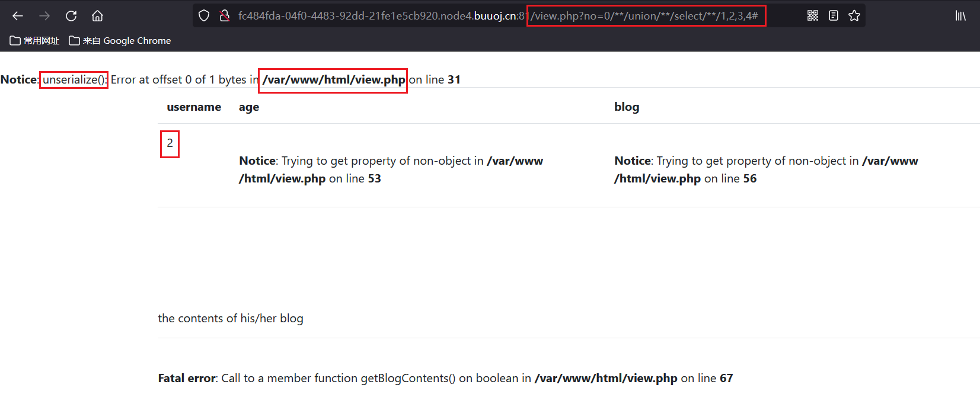Bookmark this page with the star icon
The width and height of the screenshot is (980, 407).
(x=854, y=16)
